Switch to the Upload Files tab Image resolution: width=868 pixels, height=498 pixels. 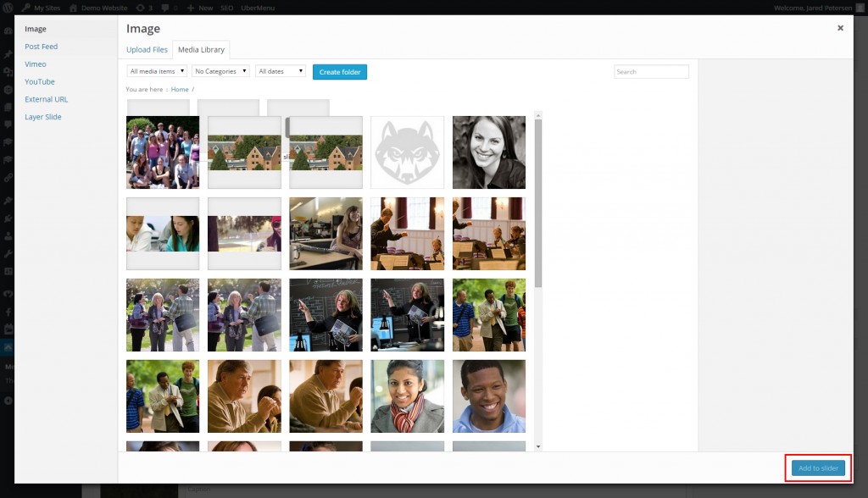[147, 50]
